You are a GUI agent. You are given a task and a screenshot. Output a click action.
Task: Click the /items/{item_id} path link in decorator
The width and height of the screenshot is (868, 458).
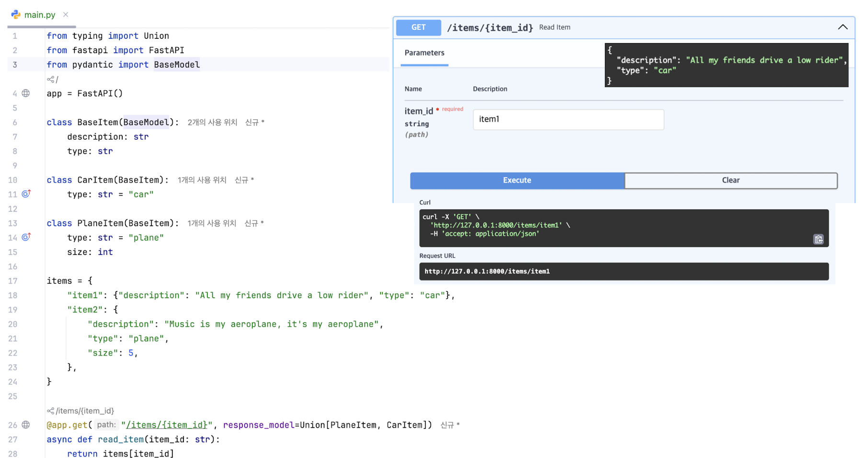point(167,425)
